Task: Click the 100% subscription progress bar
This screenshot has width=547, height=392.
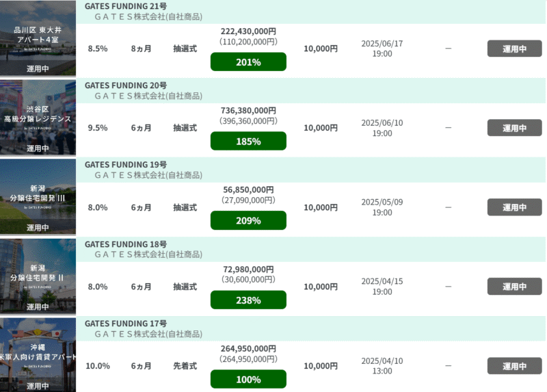Action: [248, 379]
